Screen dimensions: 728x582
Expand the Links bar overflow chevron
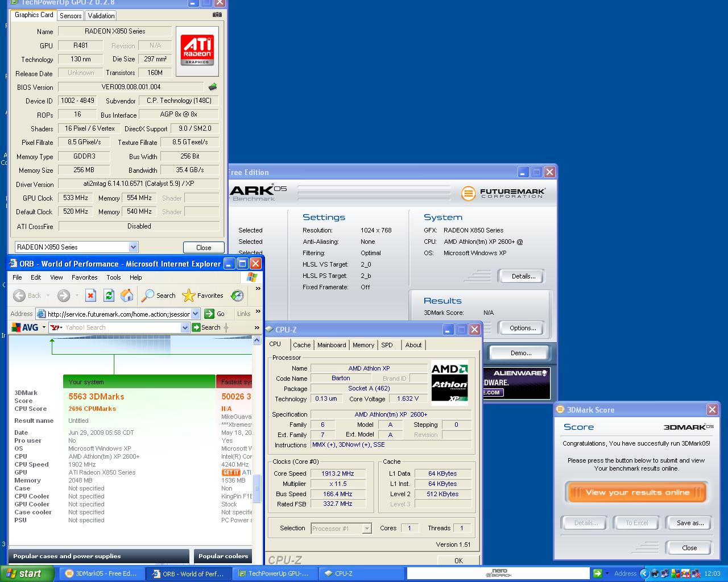coord(258,311)
